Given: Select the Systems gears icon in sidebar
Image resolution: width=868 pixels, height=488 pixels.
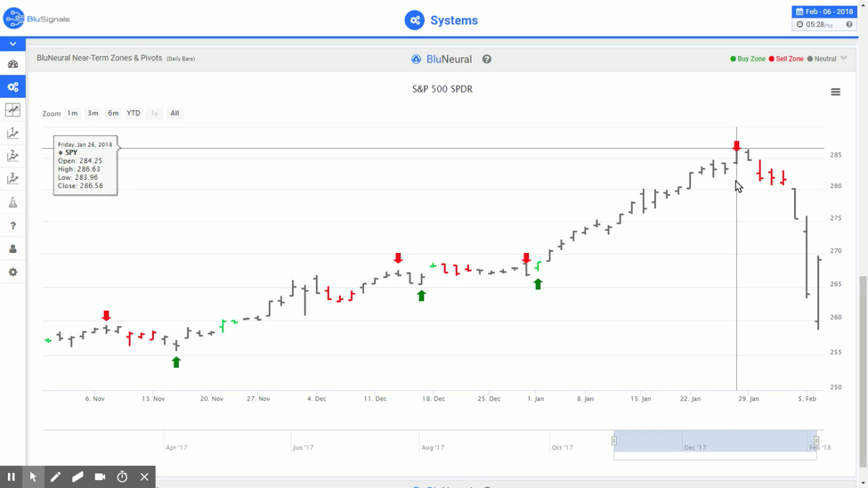Looking at the screenshot, I should [x=12, y=87].
